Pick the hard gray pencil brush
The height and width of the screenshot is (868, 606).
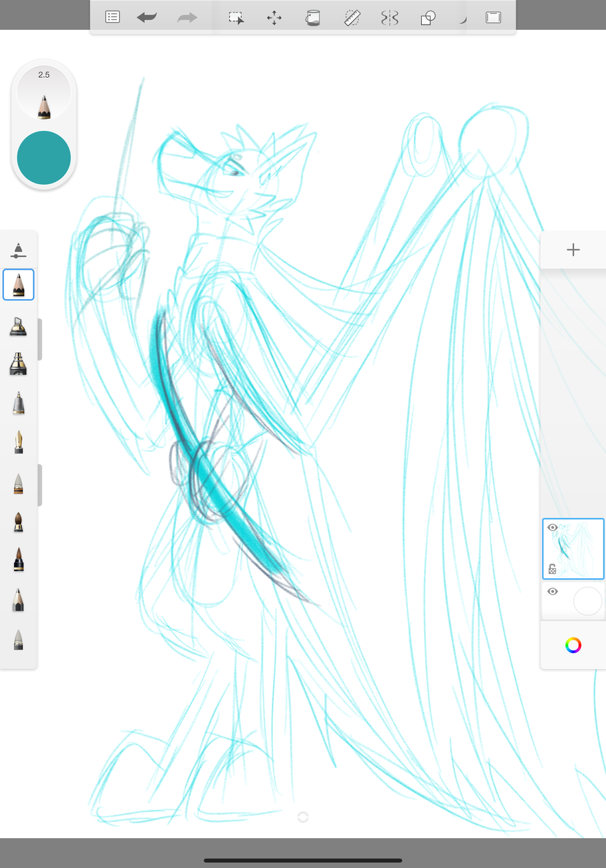coord(19,600)
